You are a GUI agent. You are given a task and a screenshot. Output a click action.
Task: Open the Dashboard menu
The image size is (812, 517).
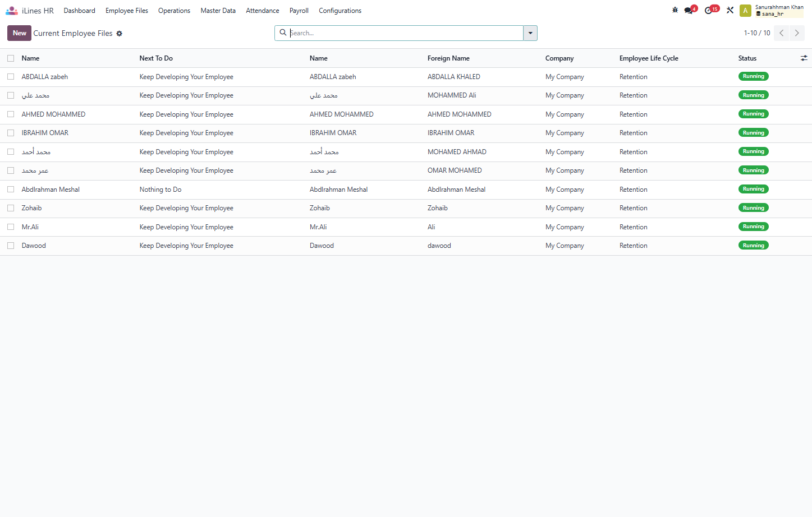[x=80, y=11]
